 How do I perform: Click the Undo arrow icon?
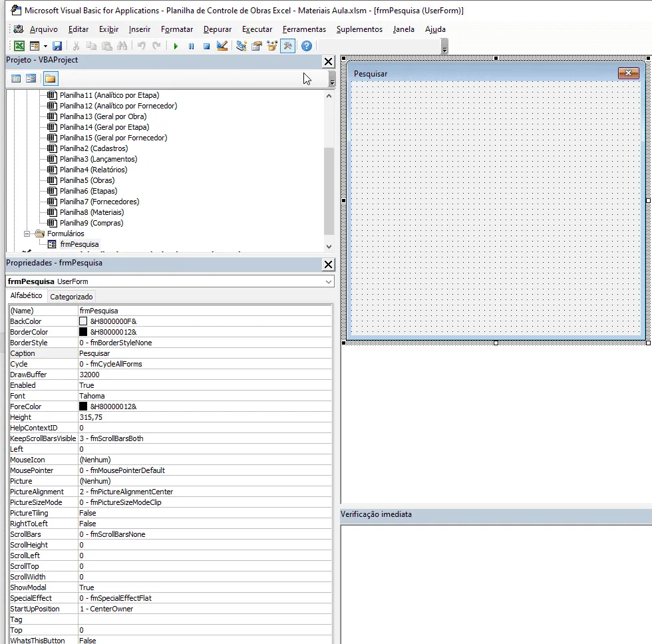[x=142, y=46]
